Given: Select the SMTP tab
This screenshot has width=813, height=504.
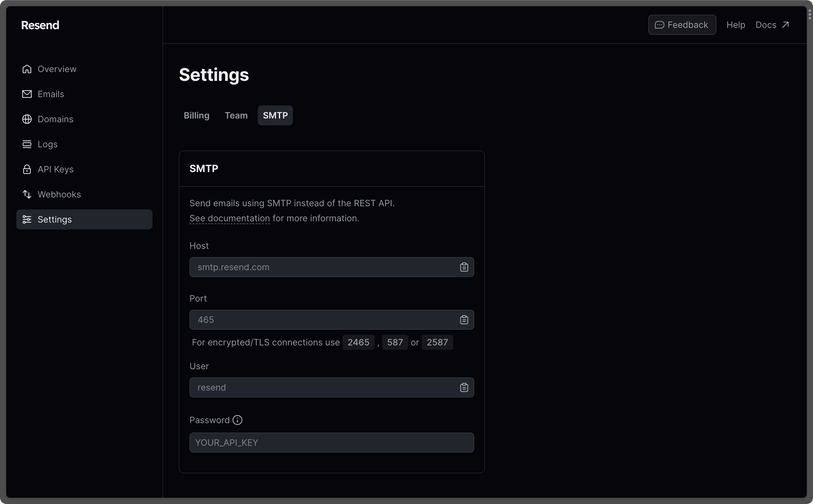Looking at the screenshot, I should pyautogui.click(x=275, y=115).
